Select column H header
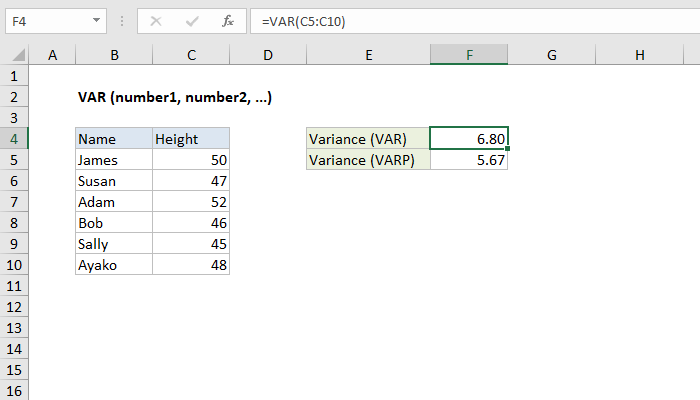This screenshot has width=700, height=400. click(640, 55)
